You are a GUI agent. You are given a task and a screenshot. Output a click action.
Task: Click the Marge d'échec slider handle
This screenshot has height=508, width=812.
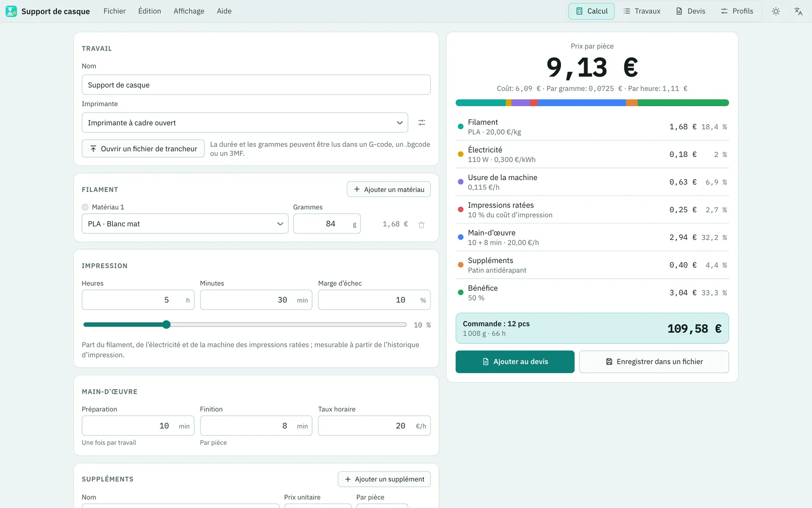click(166, 325)
